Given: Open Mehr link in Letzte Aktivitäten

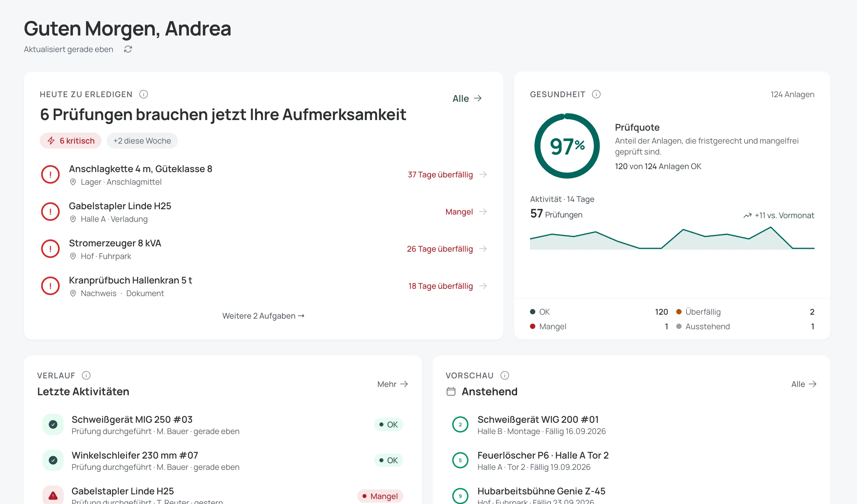Looking at the screenshot, I should [392, 384].
